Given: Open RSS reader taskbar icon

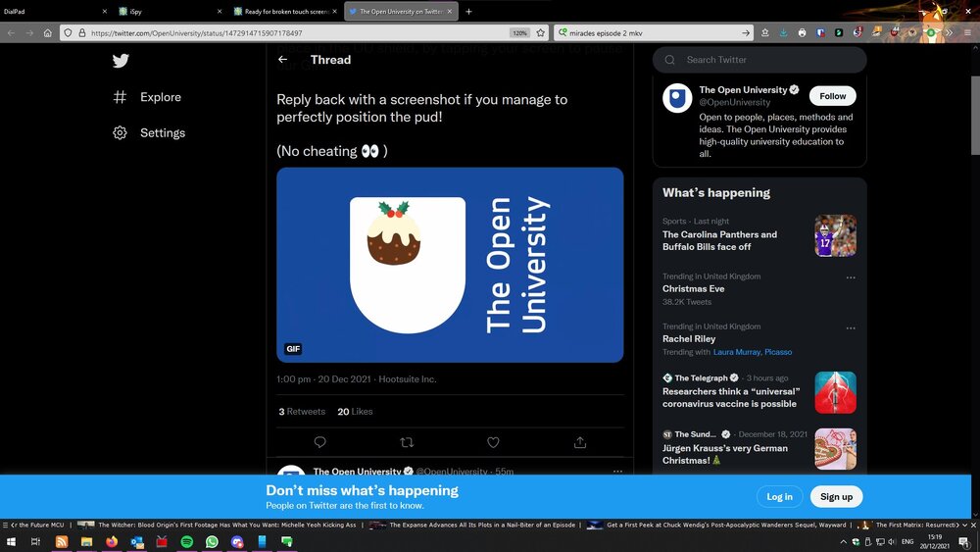Looking at the screenshot, I should [61, 541].
